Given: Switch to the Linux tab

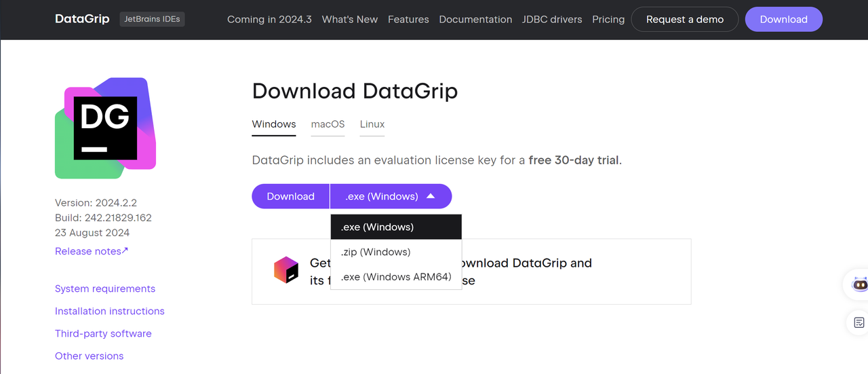Looking at the screenshot, I should click(372, 124).
